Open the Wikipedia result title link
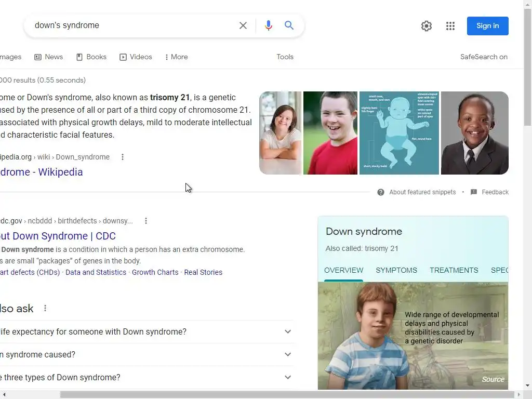Image resolution: width=532 pixels, height=399 pixels. (x=42, y=172)
